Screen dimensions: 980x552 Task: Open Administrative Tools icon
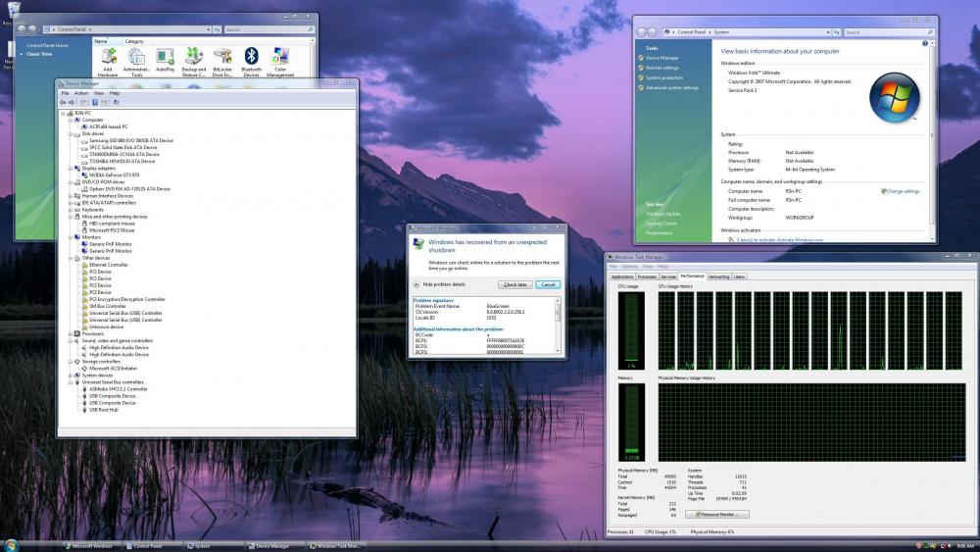click(x=136, y=56)
